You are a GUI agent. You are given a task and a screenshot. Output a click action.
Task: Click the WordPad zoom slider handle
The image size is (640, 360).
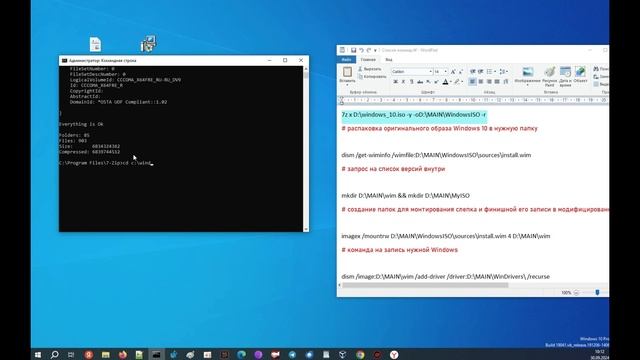click(x=597, y=292)
